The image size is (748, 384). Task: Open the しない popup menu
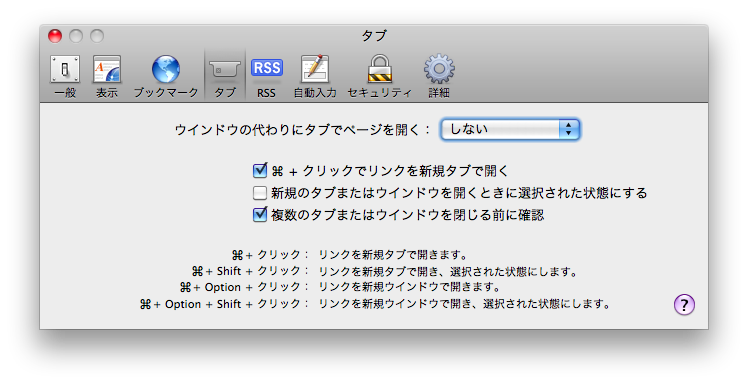tap(510, 129)
